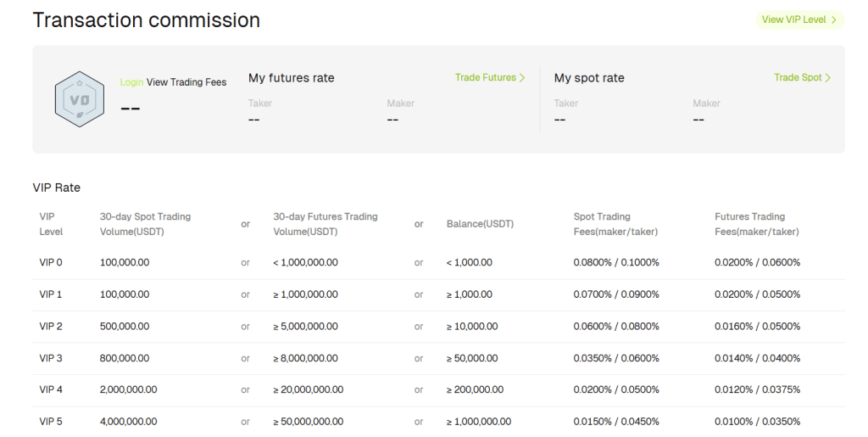Select the View Trading Fees text
The height and width of the screenshot is (437, 868).
186,82
